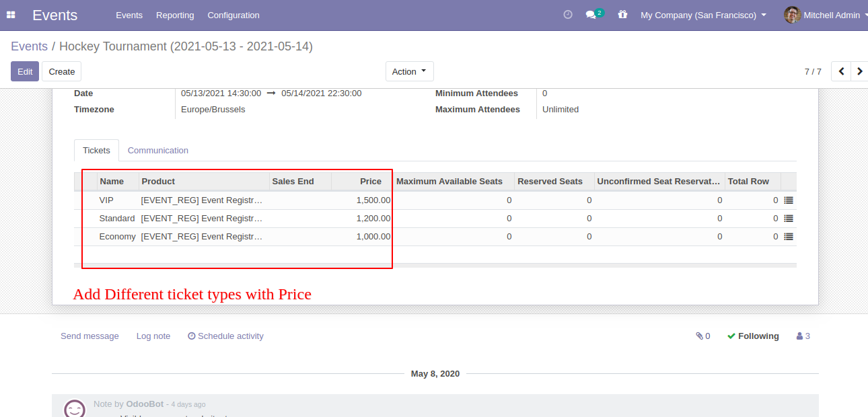Image resolution: width=868 pixels, height=417 pixels.
Task: Expand the Action dropdown
Action: click(409, 71)
